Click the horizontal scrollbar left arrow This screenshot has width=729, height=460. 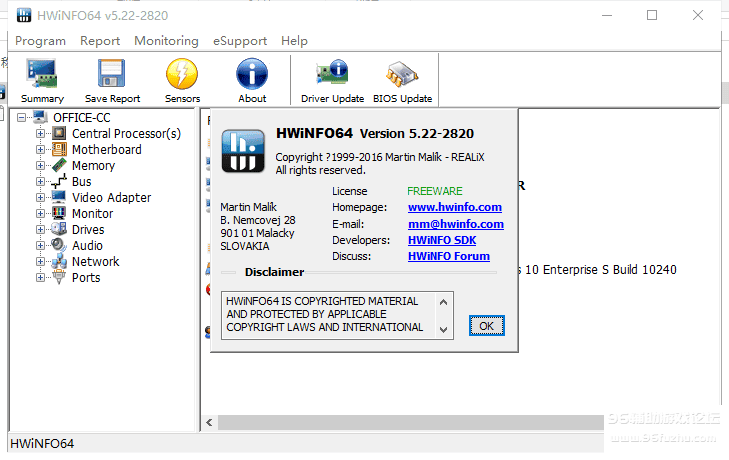[210, 423]
